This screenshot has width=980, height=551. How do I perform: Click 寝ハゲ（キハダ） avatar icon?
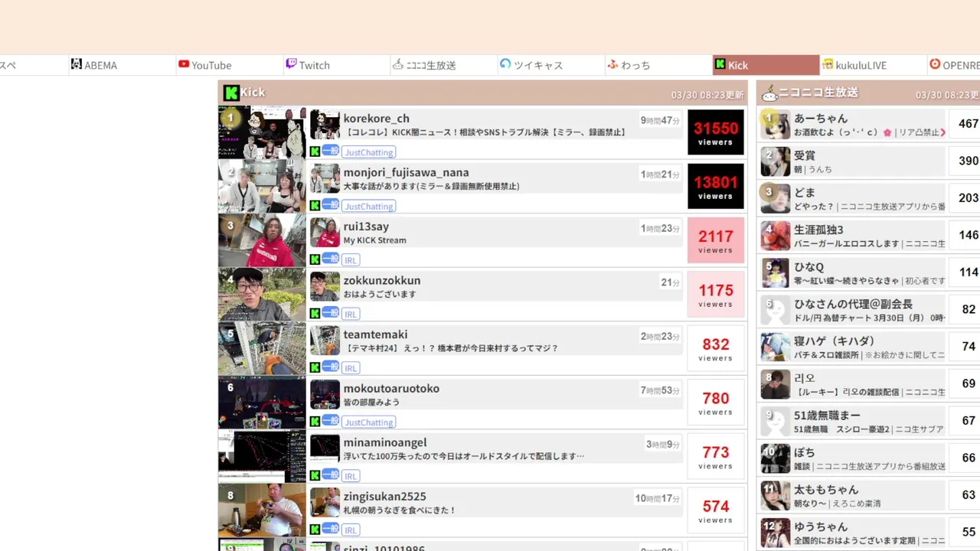[775, 347]
